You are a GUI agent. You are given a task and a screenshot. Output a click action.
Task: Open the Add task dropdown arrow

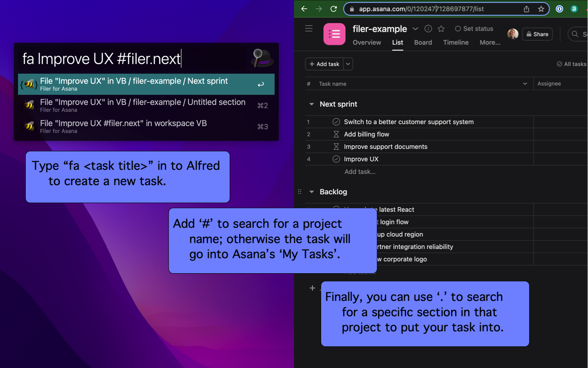click(x=348, y=64)
